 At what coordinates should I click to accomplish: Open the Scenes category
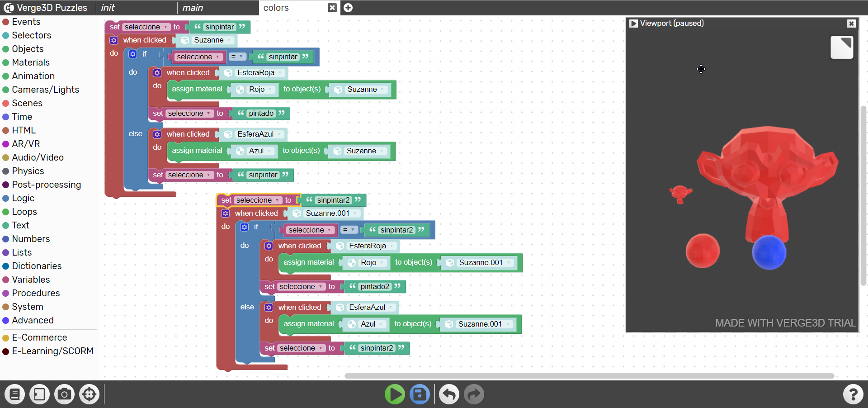tap(27, 103)
